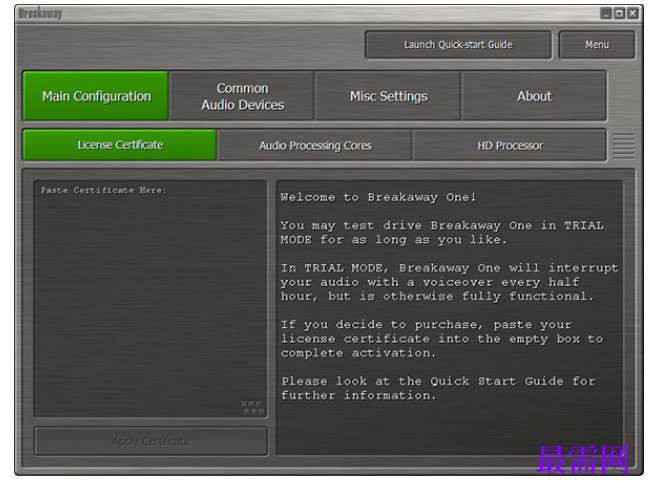This screenshot has width=648, height=491.
Task: Open the Menu button
Action: (x=597, y=45)
